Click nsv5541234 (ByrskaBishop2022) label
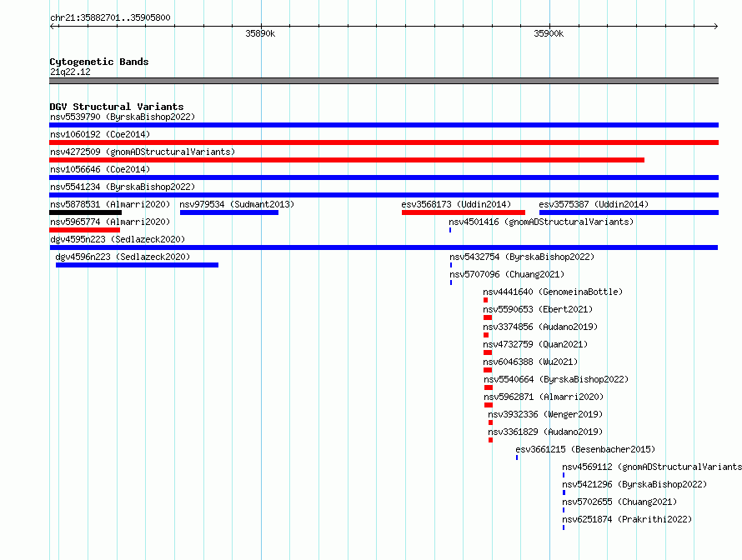 [x=123, y=187]
